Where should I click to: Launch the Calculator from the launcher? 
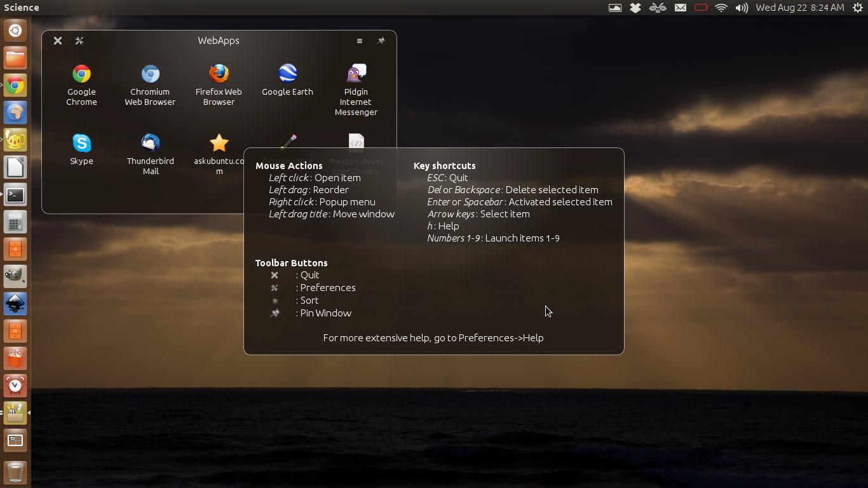coord(16,222)
